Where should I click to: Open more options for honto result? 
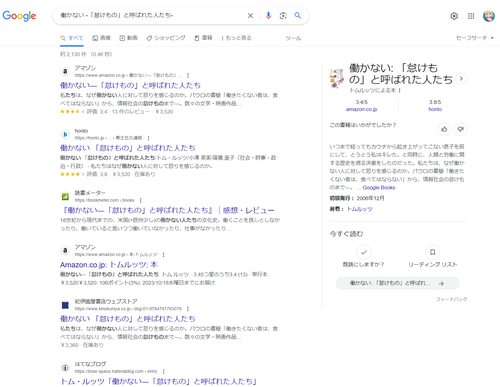(148, 138)
